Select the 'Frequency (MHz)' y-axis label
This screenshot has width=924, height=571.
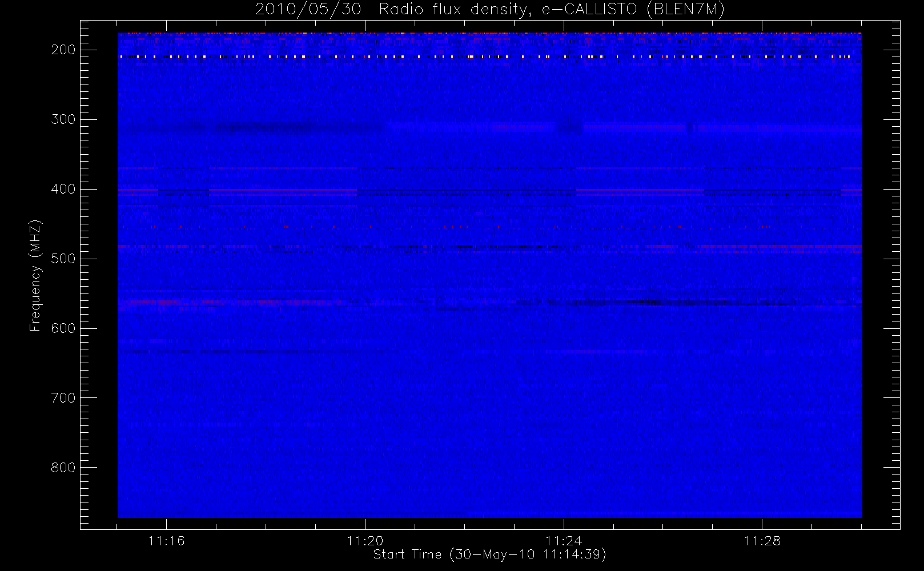tap(35, 275)
